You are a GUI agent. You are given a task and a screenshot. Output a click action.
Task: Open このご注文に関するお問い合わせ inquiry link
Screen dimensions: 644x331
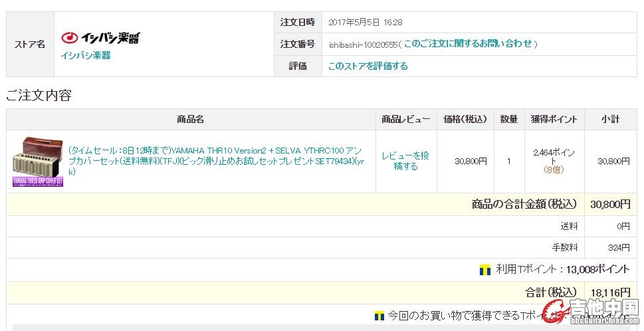[468, 44]
